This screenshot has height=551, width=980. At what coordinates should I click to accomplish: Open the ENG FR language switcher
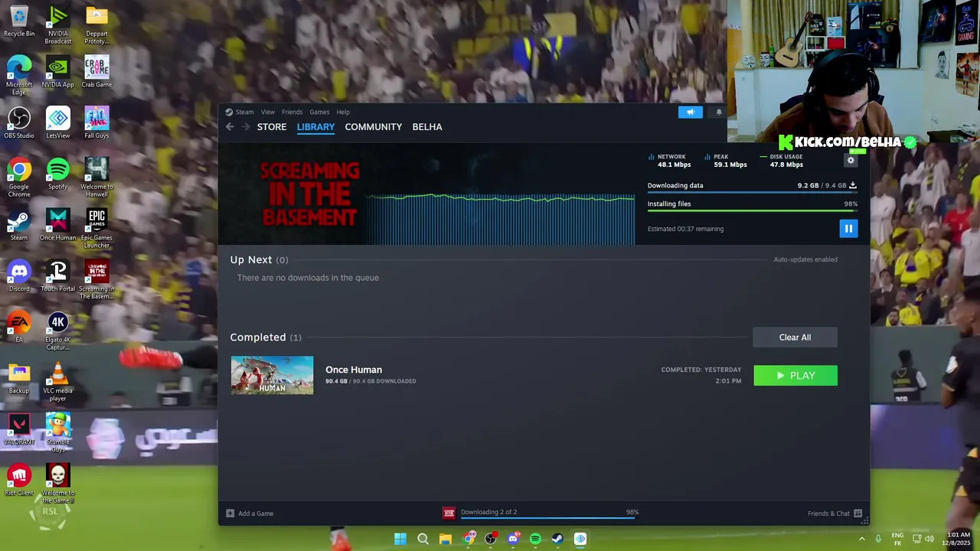897,539
